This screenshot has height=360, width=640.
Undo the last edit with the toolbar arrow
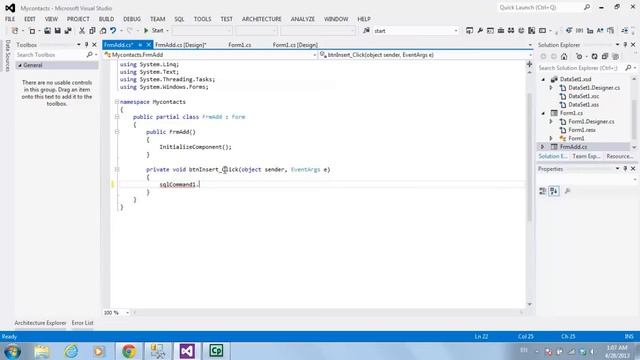tap(113, 31)
